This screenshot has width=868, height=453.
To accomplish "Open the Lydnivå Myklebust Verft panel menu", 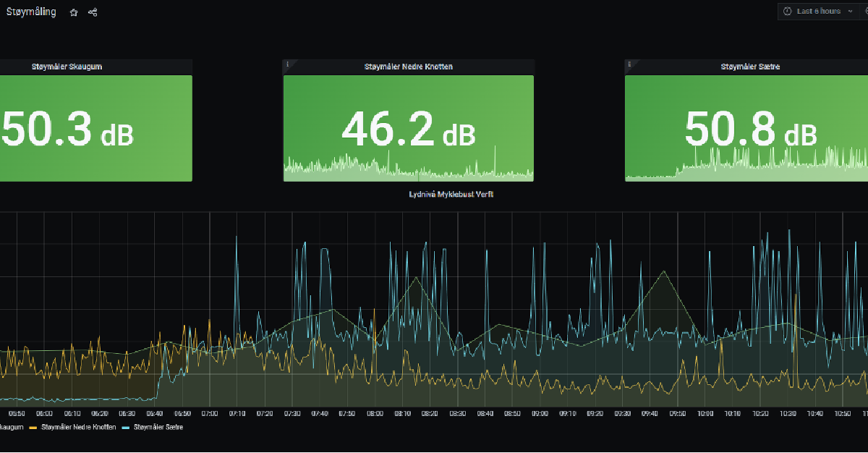I will [x=451, y=194].
